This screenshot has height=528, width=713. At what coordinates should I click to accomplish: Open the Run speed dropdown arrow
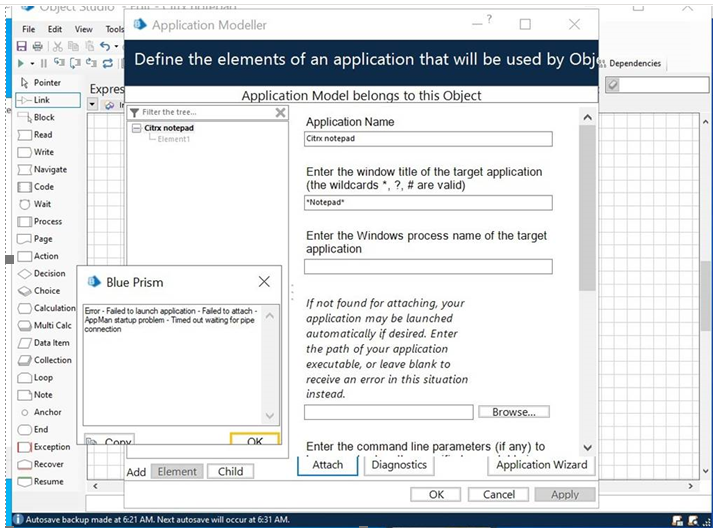pos(32,64)
